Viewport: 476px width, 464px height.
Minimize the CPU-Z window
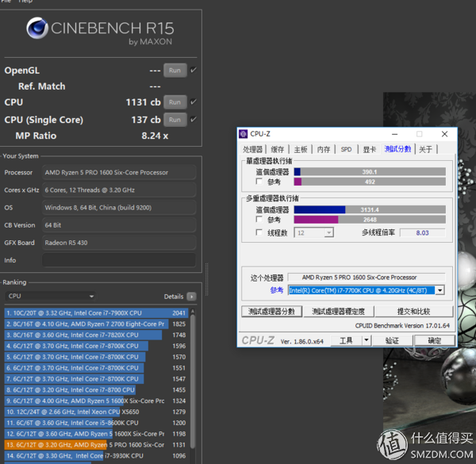pos(394,134)
